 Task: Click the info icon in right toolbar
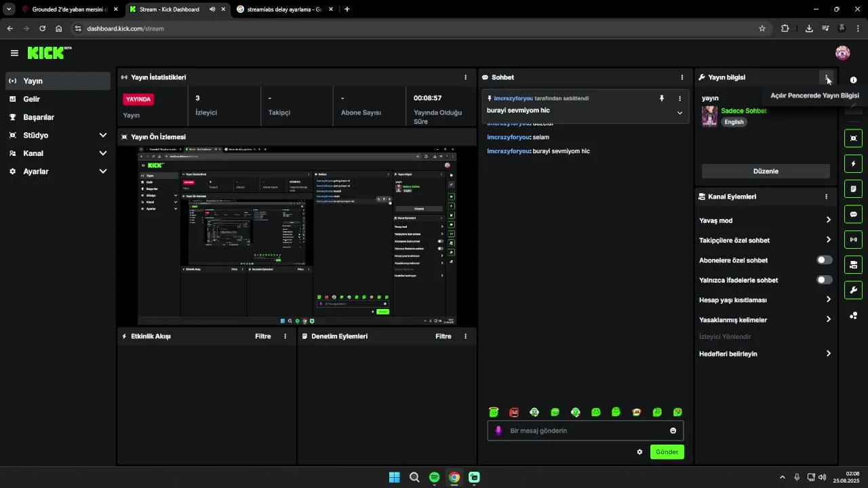(x=853, y=80)
